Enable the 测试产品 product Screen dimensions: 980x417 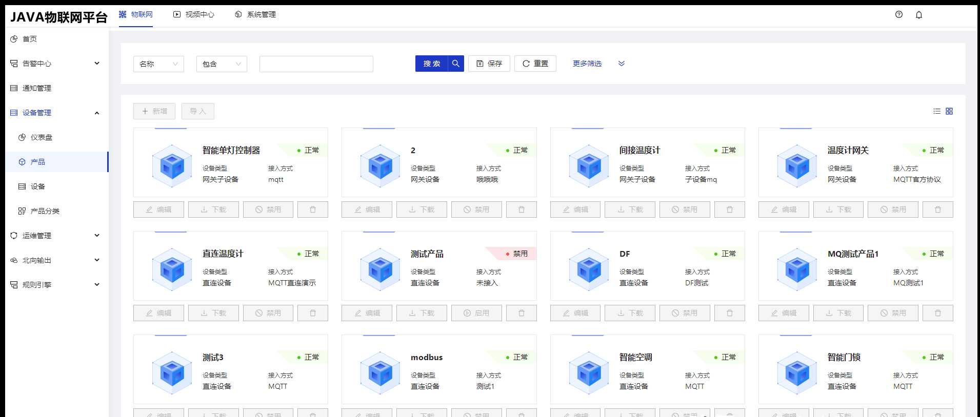pyautogui.click(x=476, y=313)
